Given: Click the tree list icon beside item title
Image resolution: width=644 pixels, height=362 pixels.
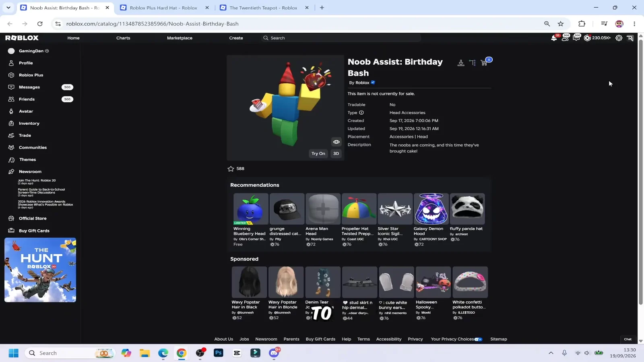Looking at the screenshot, I should pyautogui.click(x=473, y=63).
